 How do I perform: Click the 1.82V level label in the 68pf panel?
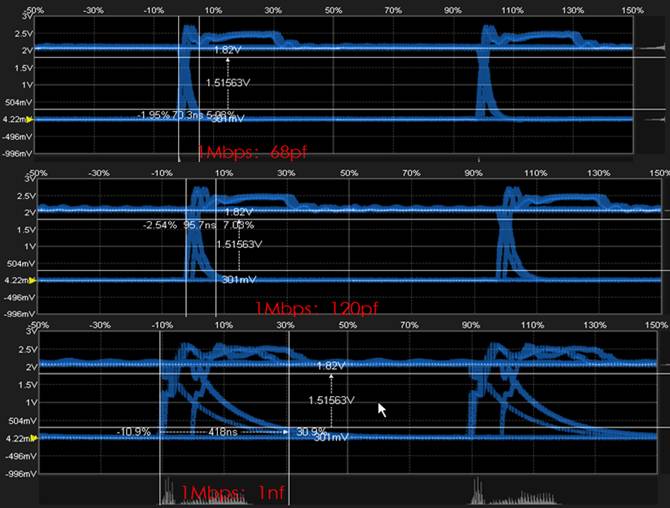coord(227,48)
